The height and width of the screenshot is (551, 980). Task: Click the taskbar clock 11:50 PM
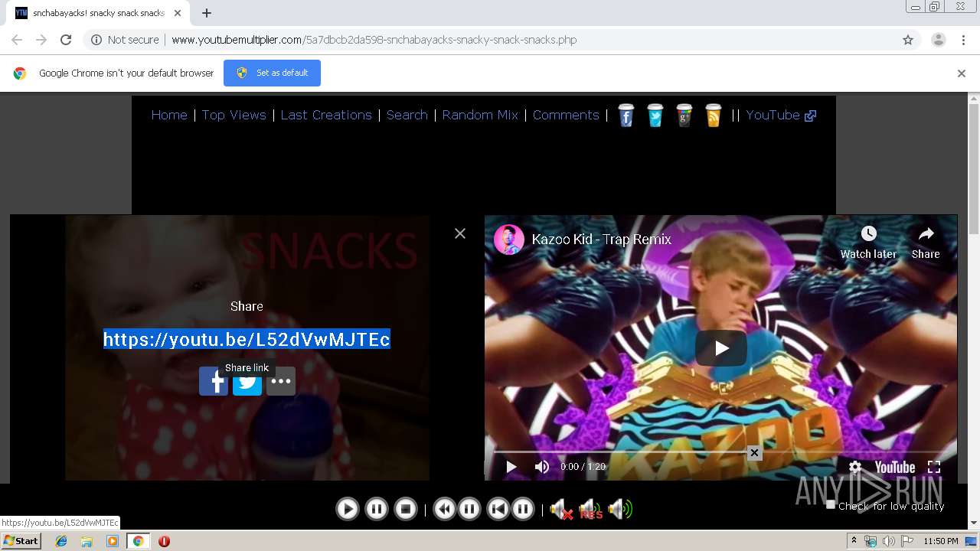click(x=941, y=541)
